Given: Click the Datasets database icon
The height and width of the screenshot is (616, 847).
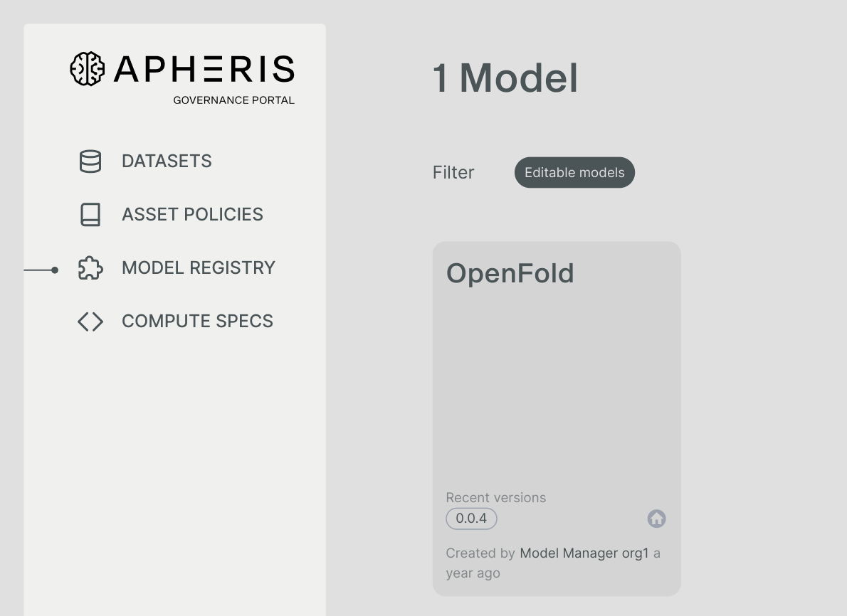Looking at the screenshot, I should 90,161.
